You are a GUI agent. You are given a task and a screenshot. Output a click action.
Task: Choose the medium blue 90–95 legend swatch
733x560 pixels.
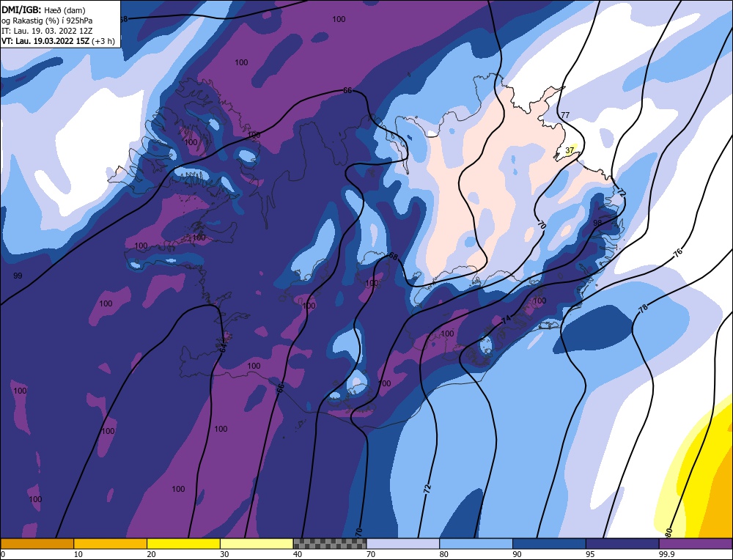549,544
